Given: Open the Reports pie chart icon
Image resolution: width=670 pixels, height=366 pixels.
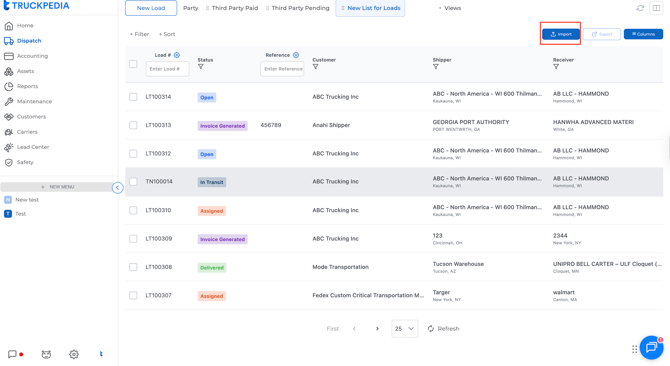Looking at the screenshot, I should pyautogui.click(x=9, y=86).
